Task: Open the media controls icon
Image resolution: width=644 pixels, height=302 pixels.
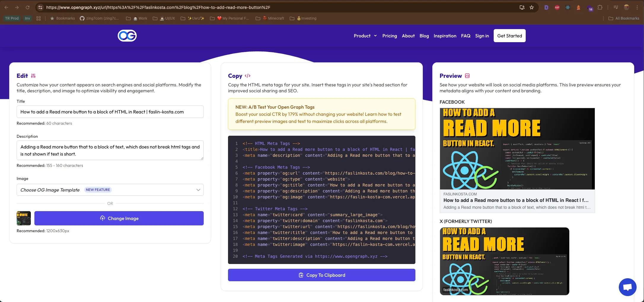Action: [616, 7]
